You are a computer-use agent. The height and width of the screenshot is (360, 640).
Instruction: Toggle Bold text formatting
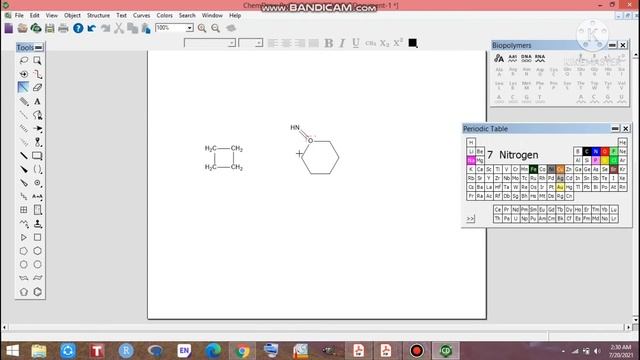pyautogui.click(x=329, y=43)
